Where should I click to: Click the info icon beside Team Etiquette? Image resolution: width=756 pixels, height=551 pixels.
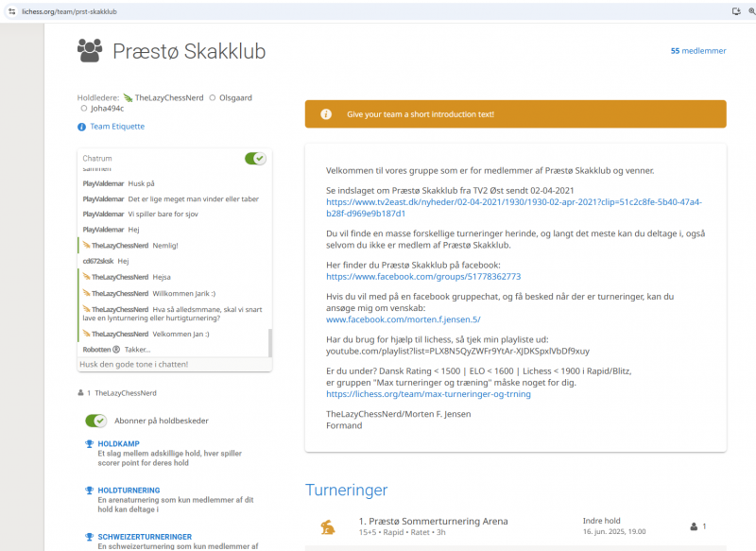[x=81, y=127]
